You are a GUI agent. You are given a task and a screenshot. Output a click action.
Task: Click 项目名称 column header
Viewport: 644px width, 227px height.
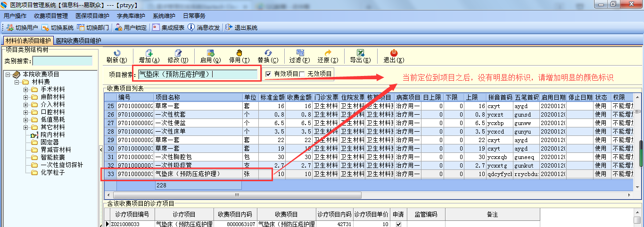coord(198,97)
